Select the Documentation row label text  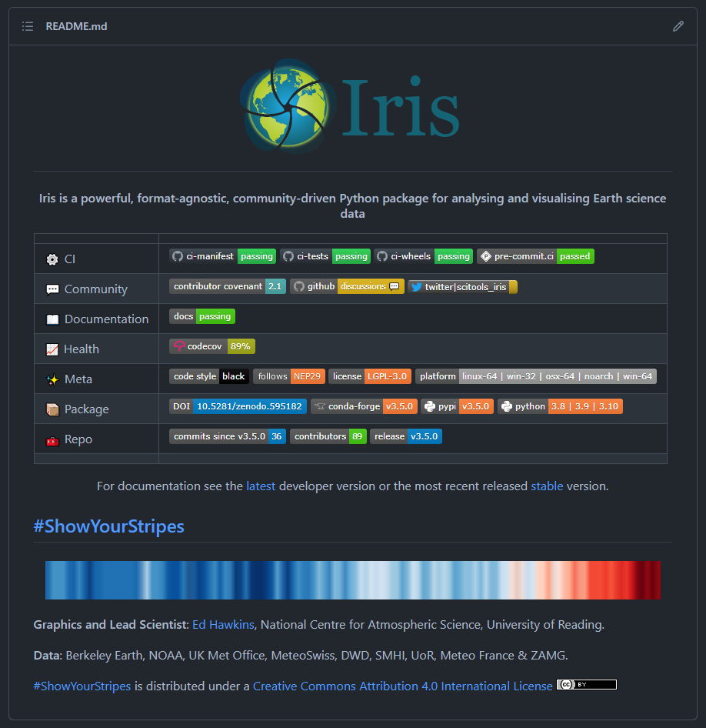(107, 319)
